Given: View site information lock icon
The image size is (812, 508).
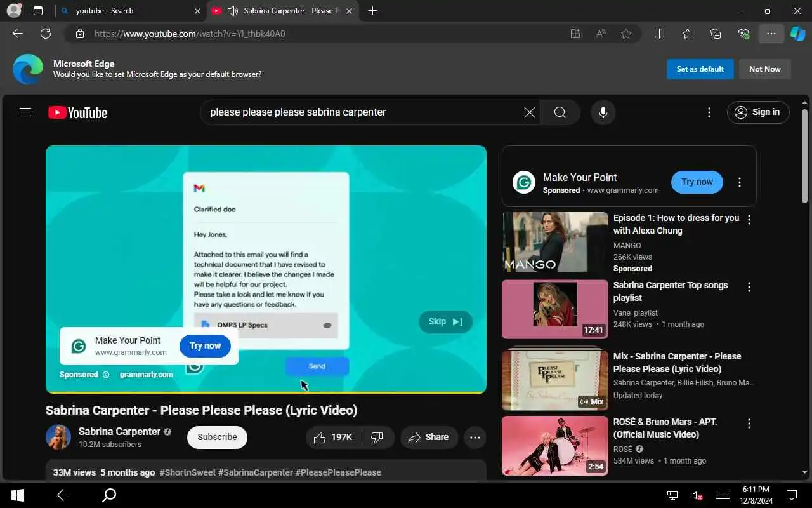Looking at the screenshot, I should pos(80,34).
